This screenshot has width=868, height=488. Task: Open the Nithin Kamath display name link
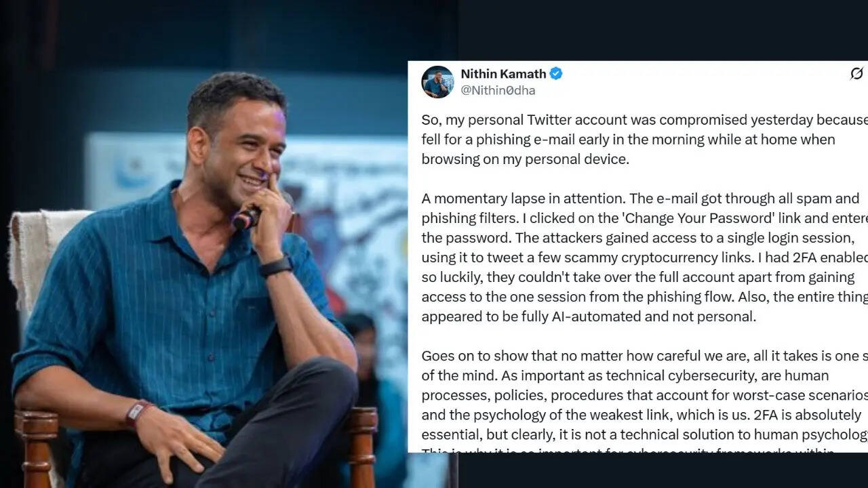pyautogui.click(x=503, y=74)
